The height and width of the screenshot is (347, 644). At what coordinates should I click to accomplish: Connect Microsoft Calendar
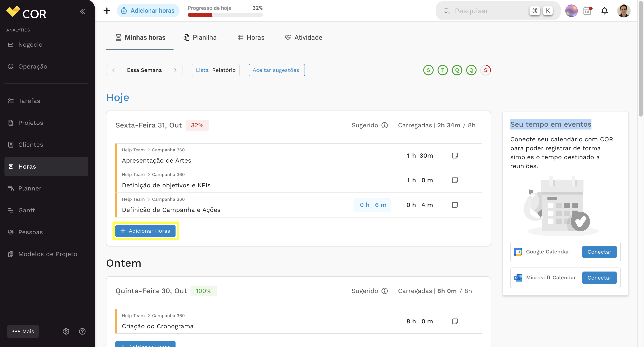click(x=599, y=278)
